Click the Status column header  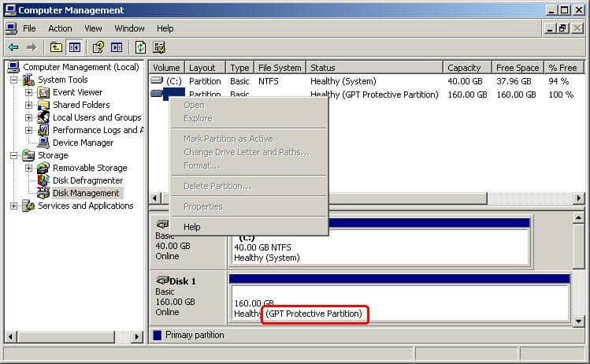(374, 68)
